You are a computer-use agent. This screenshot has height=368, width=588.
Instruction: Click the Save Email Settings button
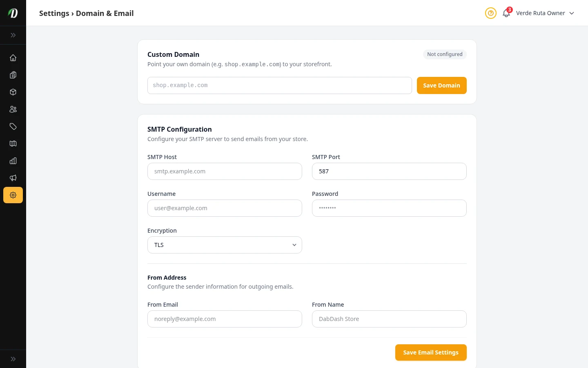coord(430,352)
